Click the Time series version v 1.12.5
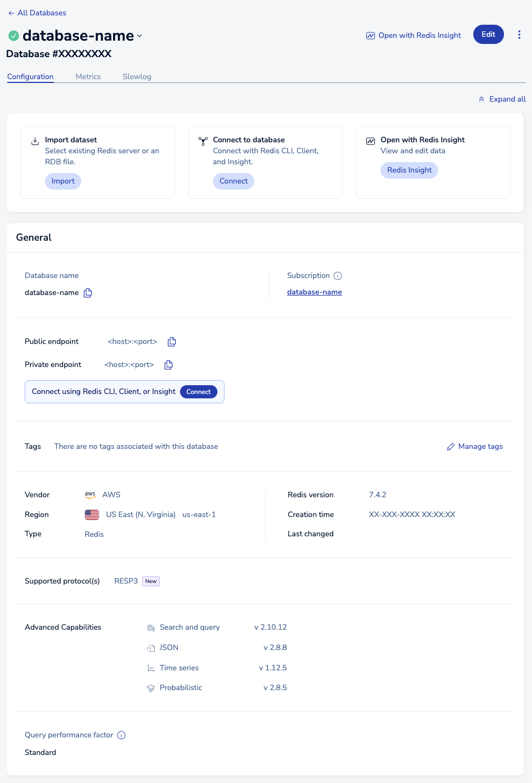The width and height of the screenshot is (532, 783). pyautogui.click(x=273, y=668)
